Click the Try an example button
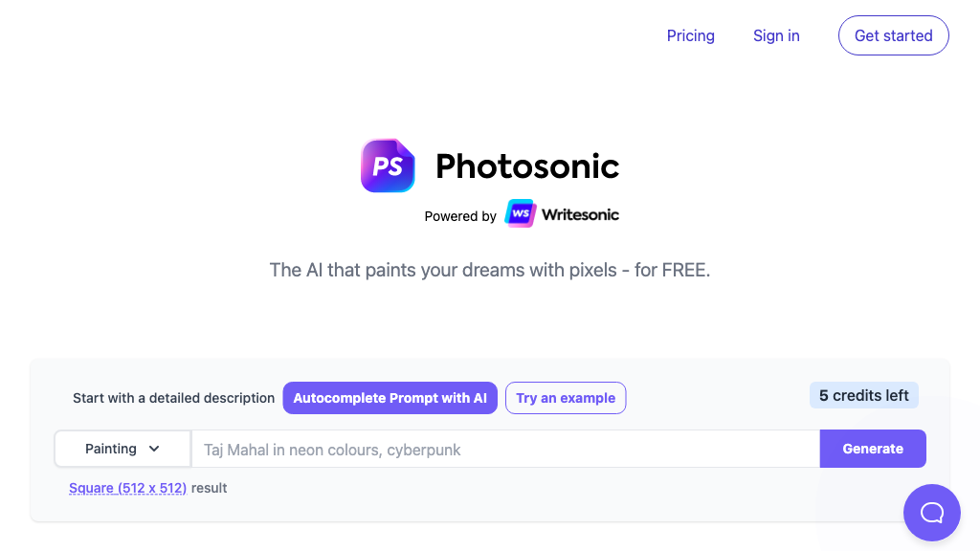The image size is (980, 551). [565, 398]
